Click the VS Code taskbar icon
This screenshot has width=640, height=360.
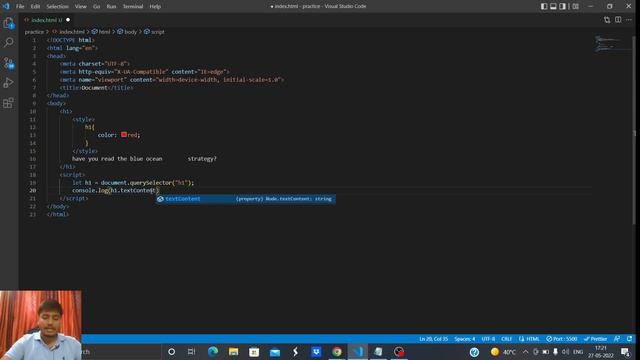tap(358, 351)
